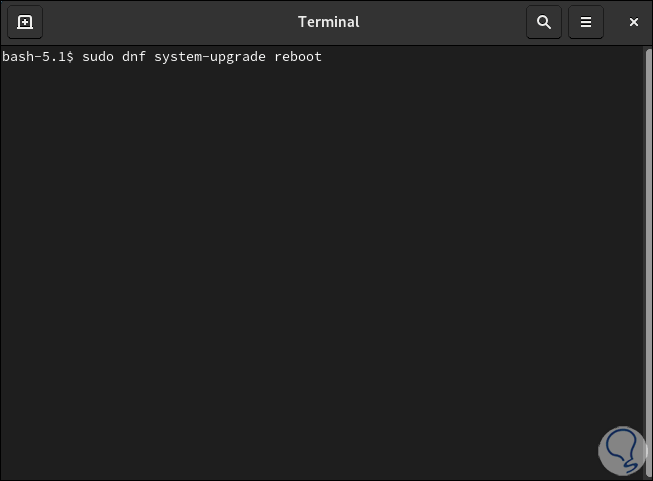This screenshot has height=481, width=653.
Task: Click the top end of the scrollbar
Action: (647, 50)
